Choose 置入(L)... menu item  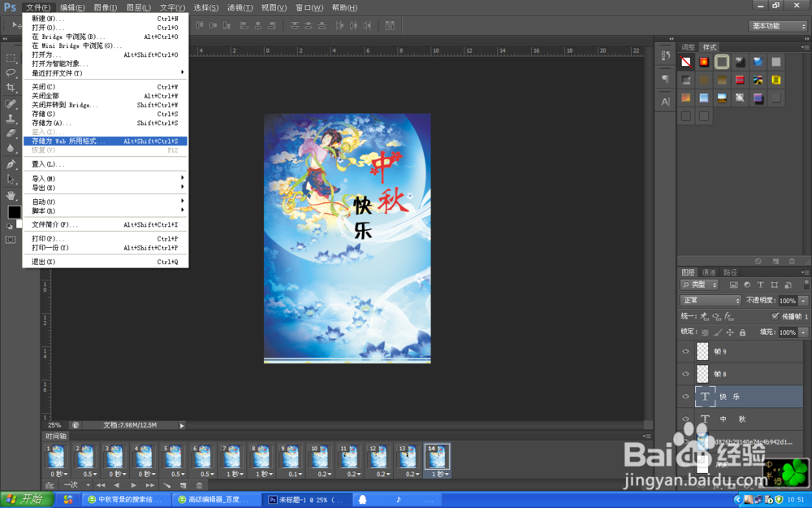pos(105,164)
